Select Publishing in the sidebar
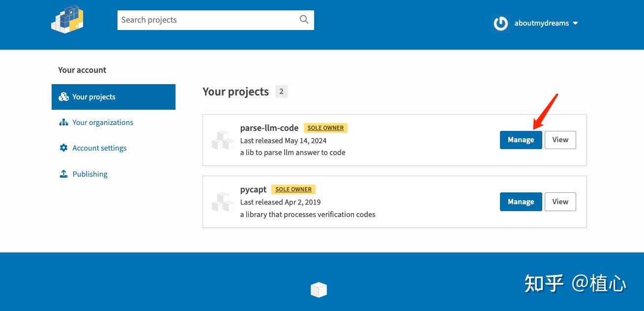The width and height of the screenshot is (644, 311). tap(90, 174)
